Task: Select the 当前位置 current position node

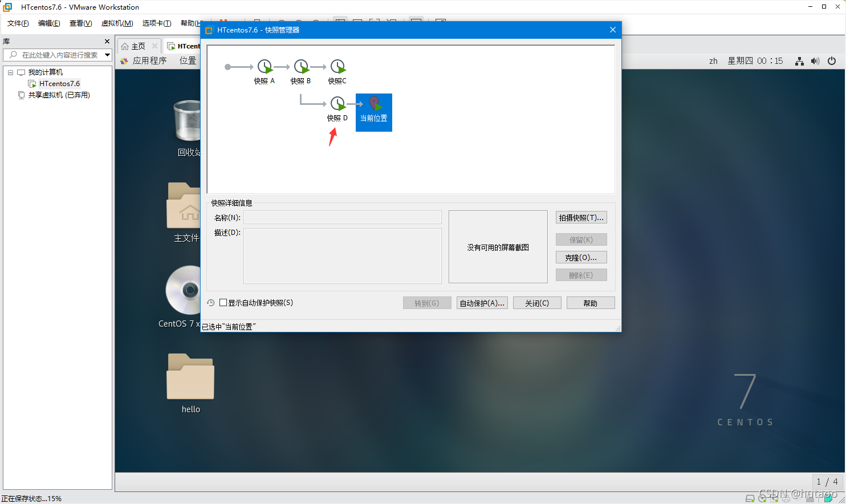Action: [x=374, y=112]
